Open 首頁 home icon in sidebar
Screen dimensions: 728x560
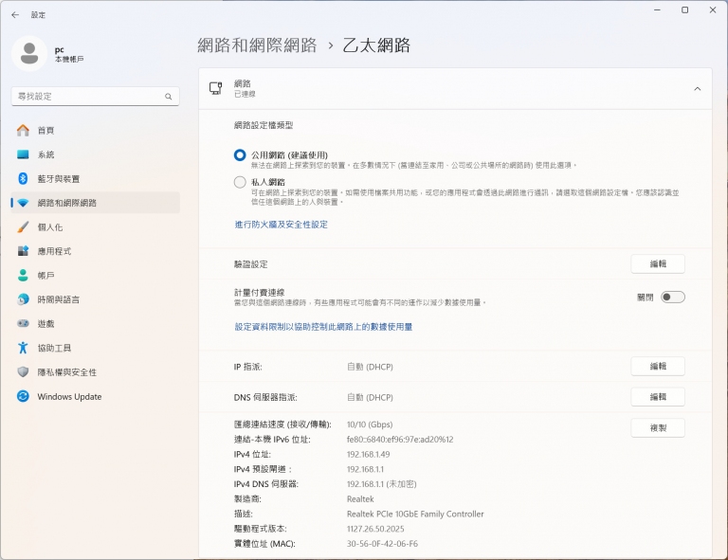pos(23,130)
